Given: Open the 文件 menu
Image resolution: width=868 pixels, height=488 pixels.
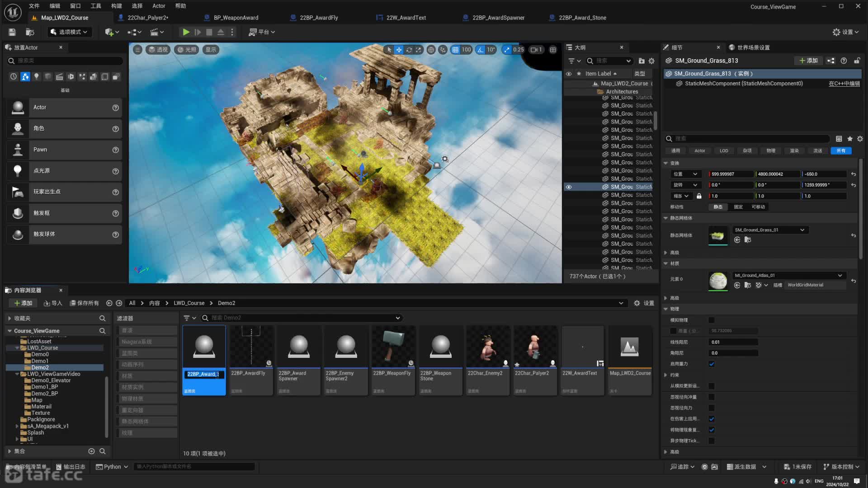Looking at the screenshot, I should [34, 6].
